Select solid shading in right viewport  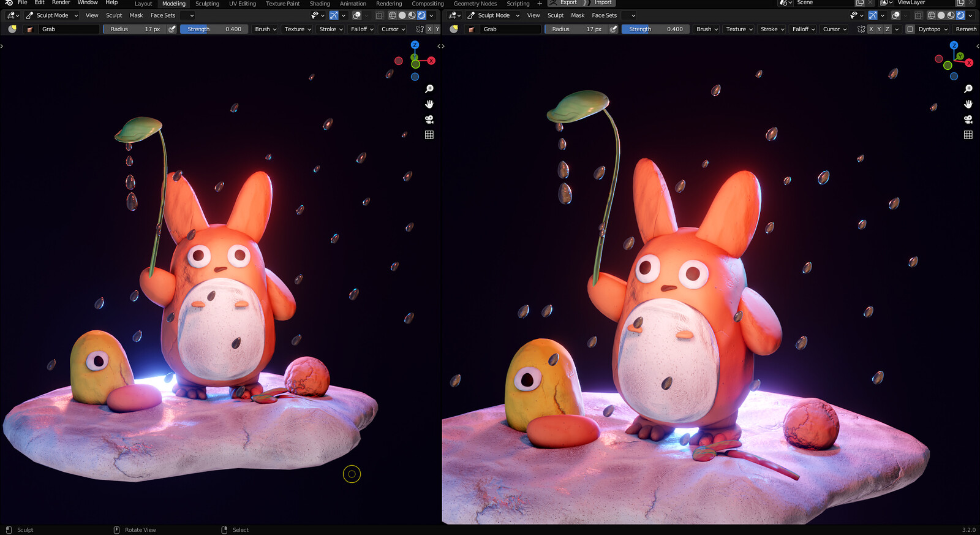click(941, 15)
